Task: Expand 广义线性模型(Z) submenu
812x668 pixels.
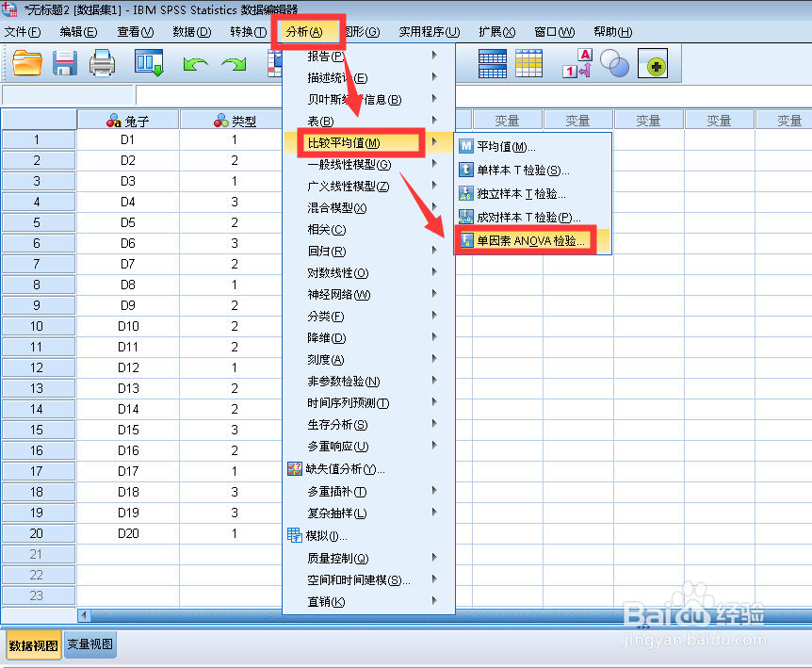Action: 368,187
